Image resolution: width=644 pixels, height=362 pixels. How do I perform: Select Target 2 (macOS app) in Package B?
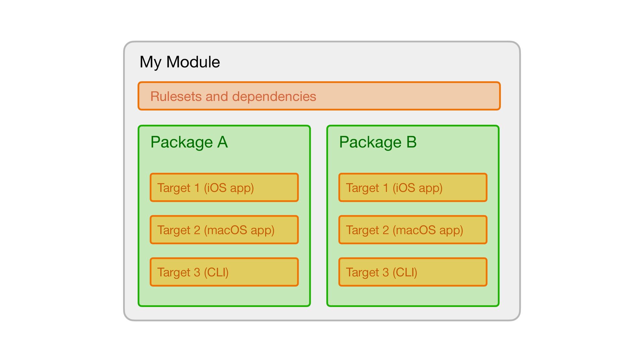coord(413,230)
